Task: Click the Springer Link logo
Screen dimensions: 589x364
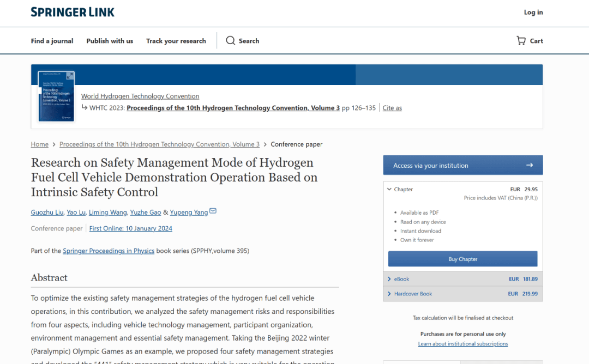Action: [73, 12]
